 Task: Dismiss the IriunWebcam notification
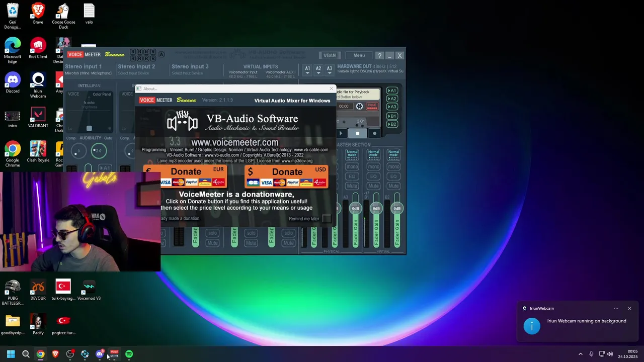629,308
